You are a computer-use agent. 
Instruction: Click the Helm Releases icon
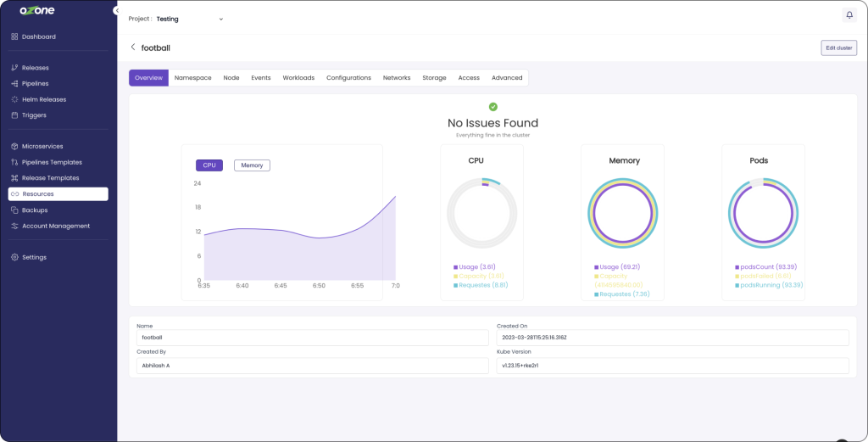point(14,99)
